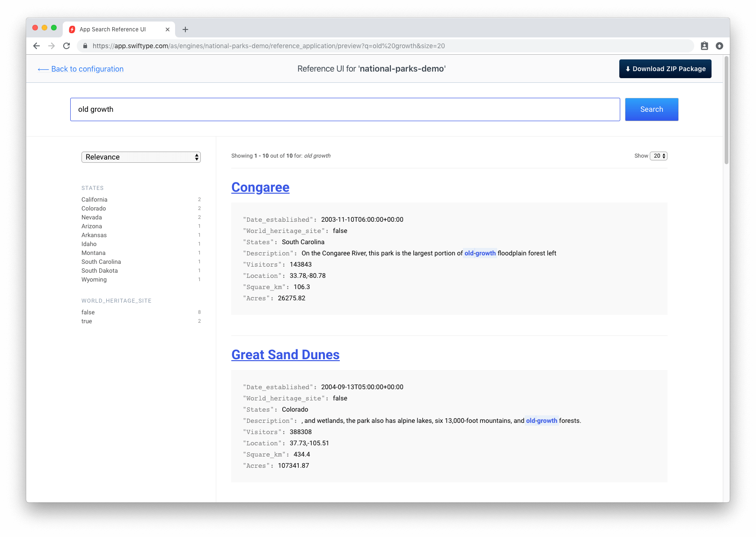Change results per page in the Show dropdown
Image resolution: width=756 pixels, height=537 pixels.
tap(658, 156)
